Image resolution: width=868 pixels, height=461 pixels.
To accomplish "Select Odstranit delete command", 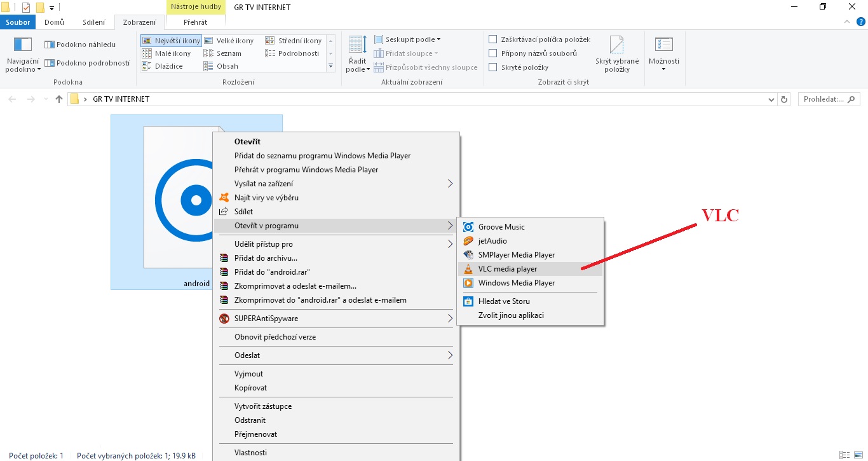I will [336, 420].
